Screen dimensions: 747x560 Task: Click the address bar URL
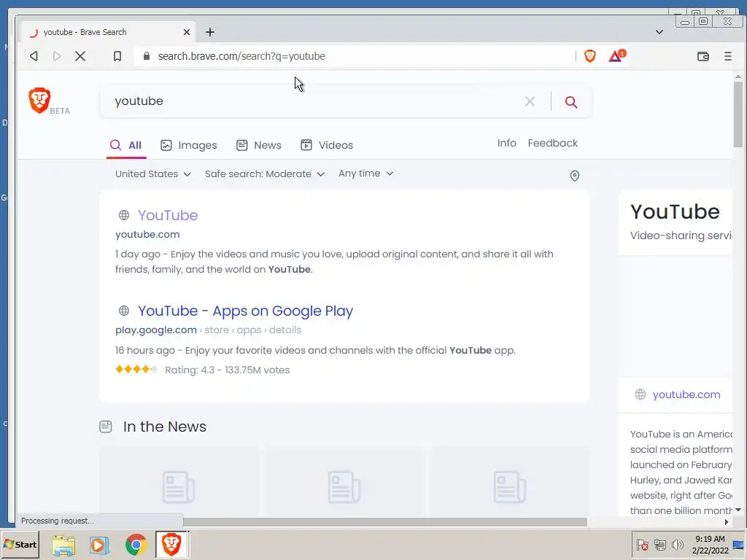click(241, 56)
